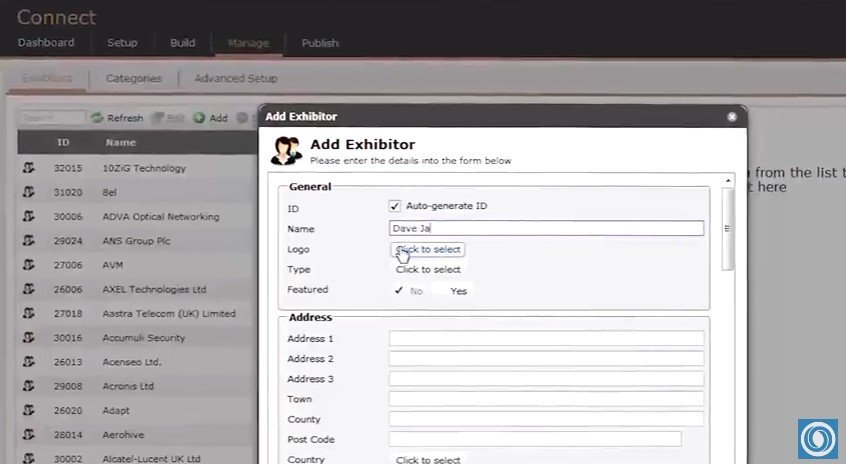Click the row icon for Acronis Ltd

(29, 385)
